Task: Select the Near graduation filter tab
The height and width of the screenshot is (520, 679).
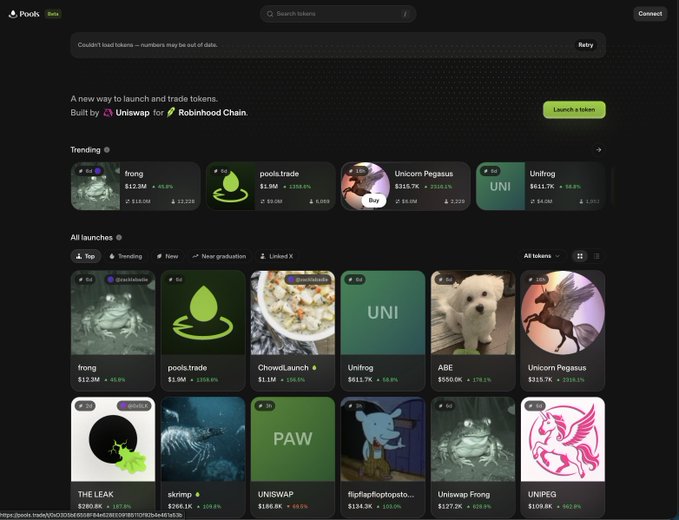Action: pos(219,256)
